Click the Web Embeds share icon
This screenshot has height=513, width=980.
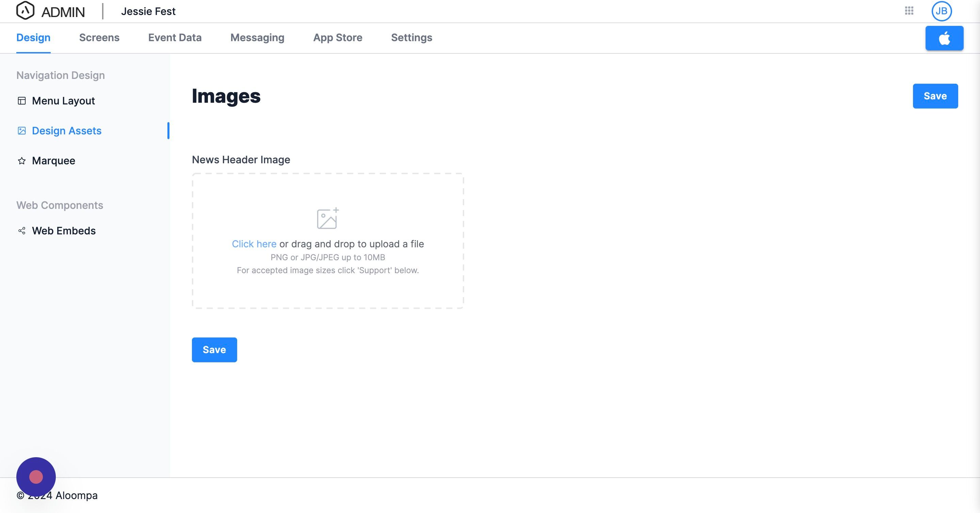click(x=22, y=231)
